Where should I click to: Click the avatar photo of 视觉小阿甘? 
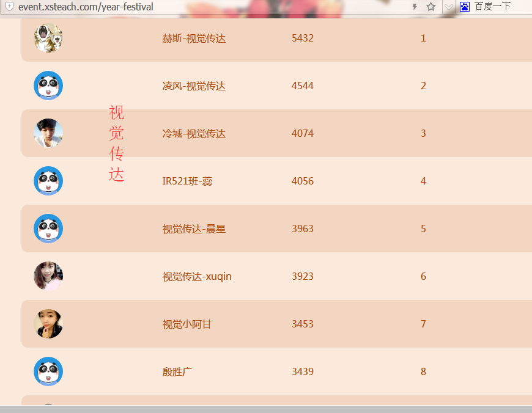click(48, 324)
